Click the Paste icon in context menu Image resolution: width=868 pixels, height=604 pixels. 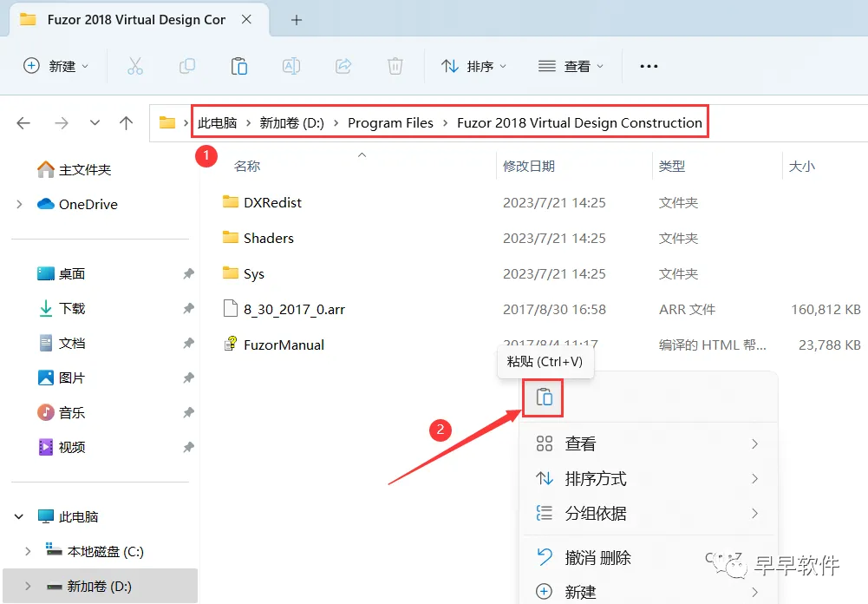[544, 397]
